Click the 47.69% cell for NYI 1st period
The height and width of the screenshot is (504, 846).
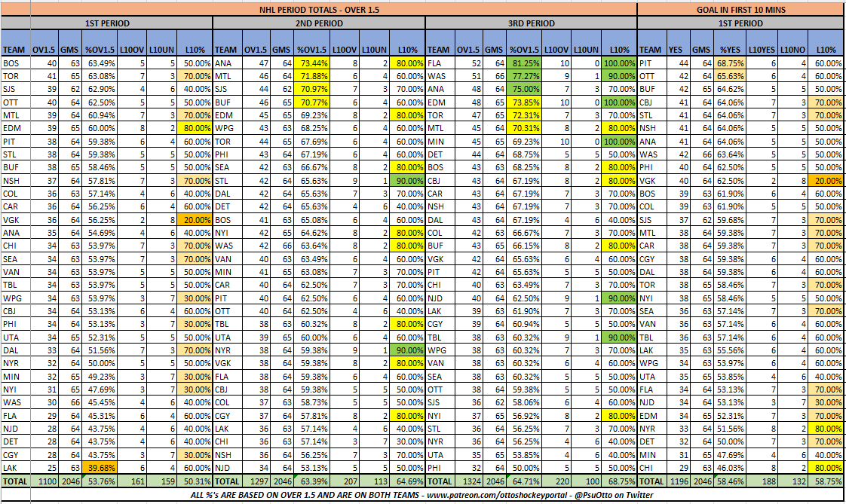tap(100, 389)
